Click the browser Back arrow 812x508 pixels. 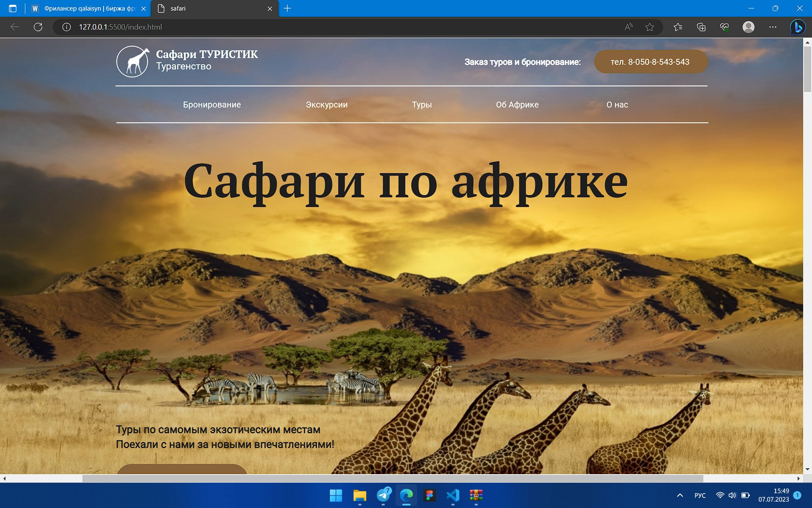[x=15, y=27]
